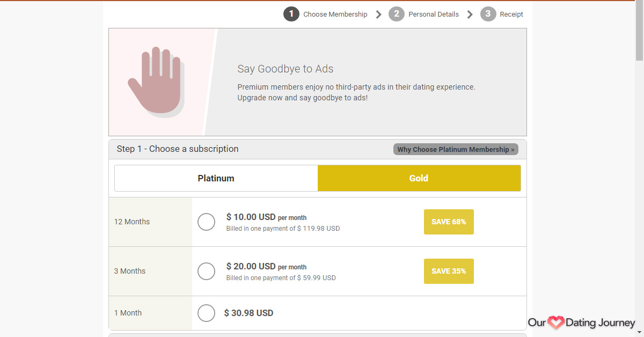Click the Receipt step label
The height and width of the screenshot is (337, 644).
(511, 14)
